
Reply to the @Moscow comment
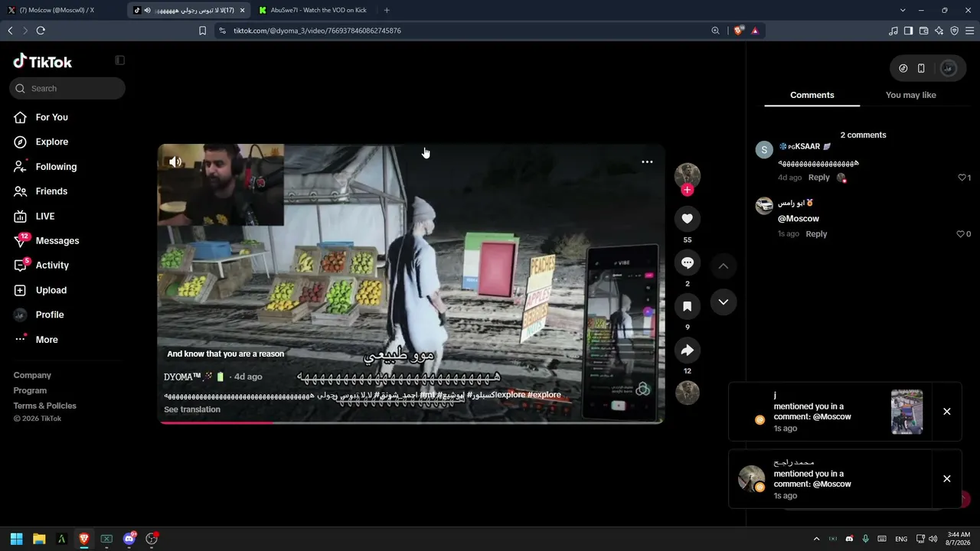click(x=816, y=234)
